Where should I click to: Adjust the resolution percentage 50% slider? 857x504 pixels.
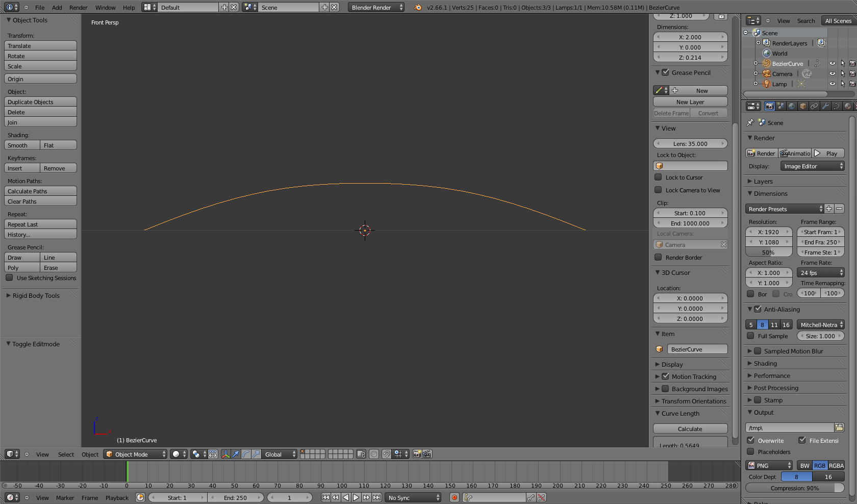click(x=769, y=252)
